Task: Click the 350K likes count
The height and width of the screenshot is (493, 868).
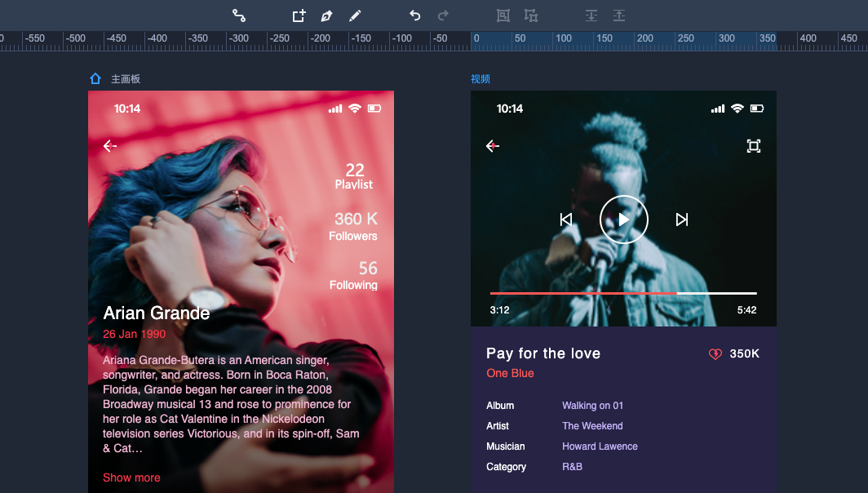Action: point(745,353)
